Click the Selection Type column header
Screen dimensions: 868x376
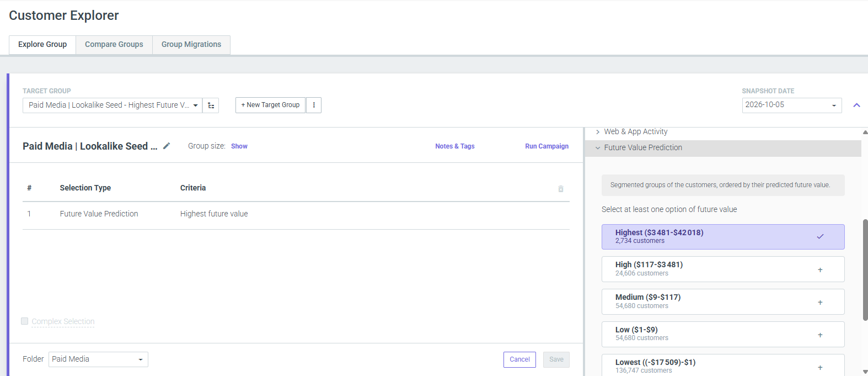(85, 188)
